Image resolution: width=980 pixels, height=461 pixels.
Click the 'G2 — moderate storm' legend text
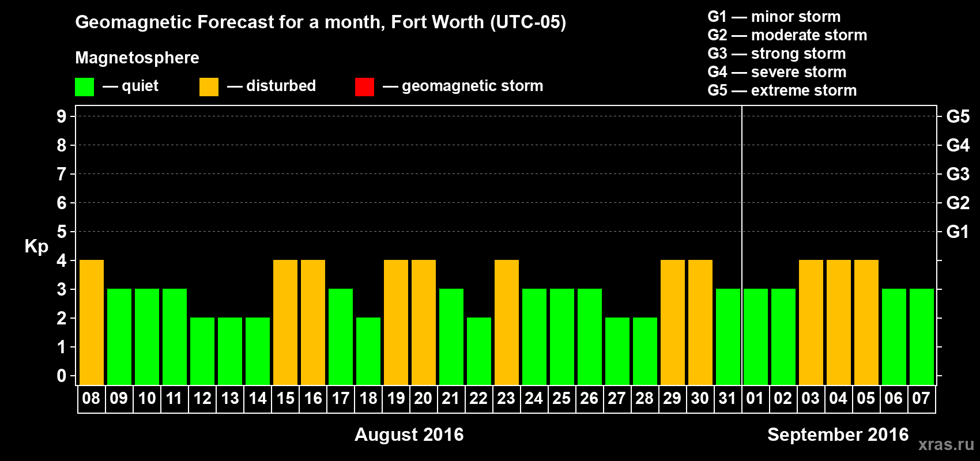(787, 35)
